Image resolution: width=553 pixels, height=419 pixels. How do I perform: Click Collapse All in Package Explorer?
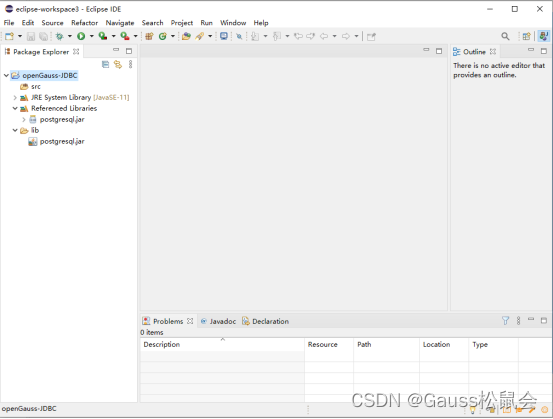point(105,64)
